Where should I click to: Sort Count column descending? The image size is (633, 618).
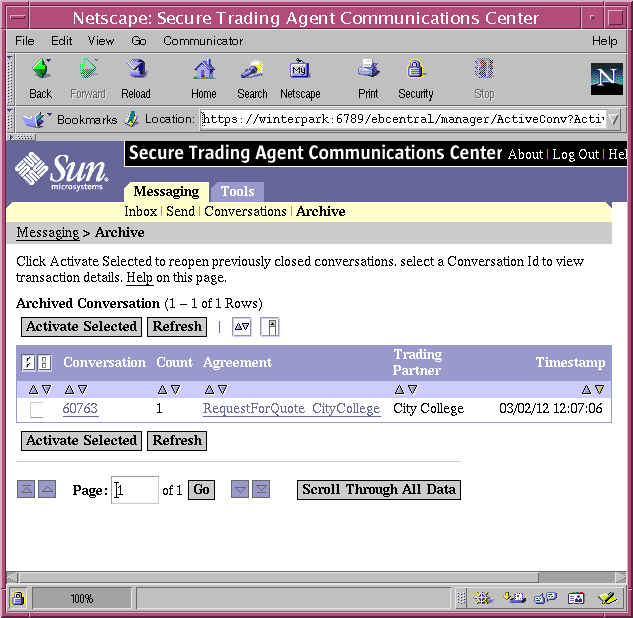click(175, 390)
